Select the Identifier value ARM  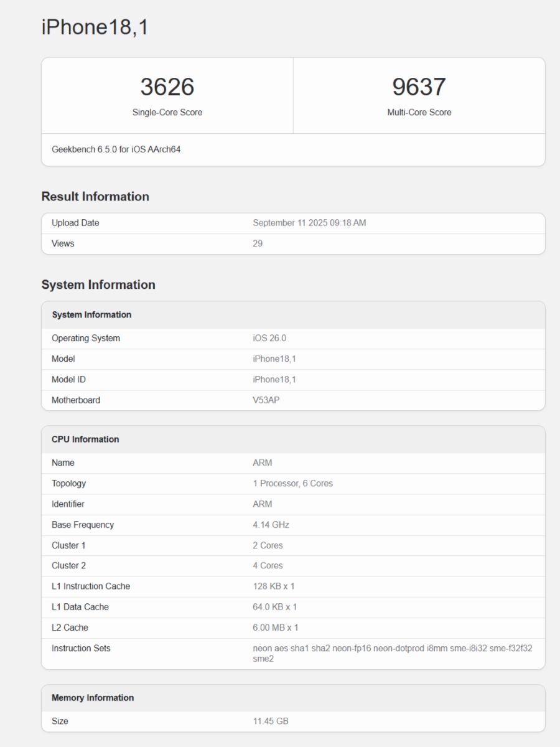coord(263,504)
